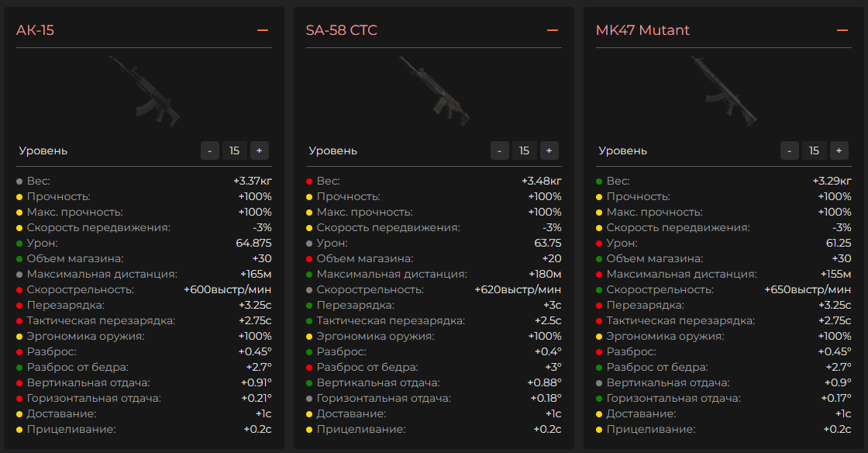Click the AK-15 damage value 64.875

click(253, 243)
